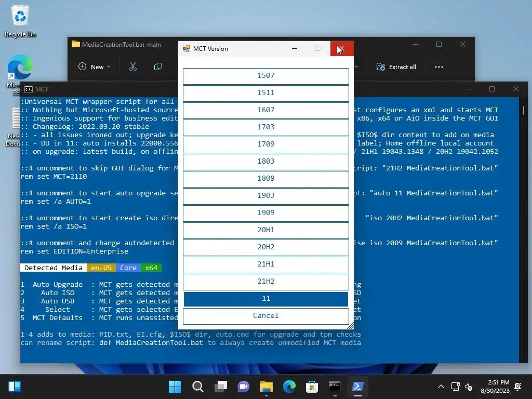
Task: Open clock and date 2:51 PM
Action: pyautogui.click(x=495, y=387)
